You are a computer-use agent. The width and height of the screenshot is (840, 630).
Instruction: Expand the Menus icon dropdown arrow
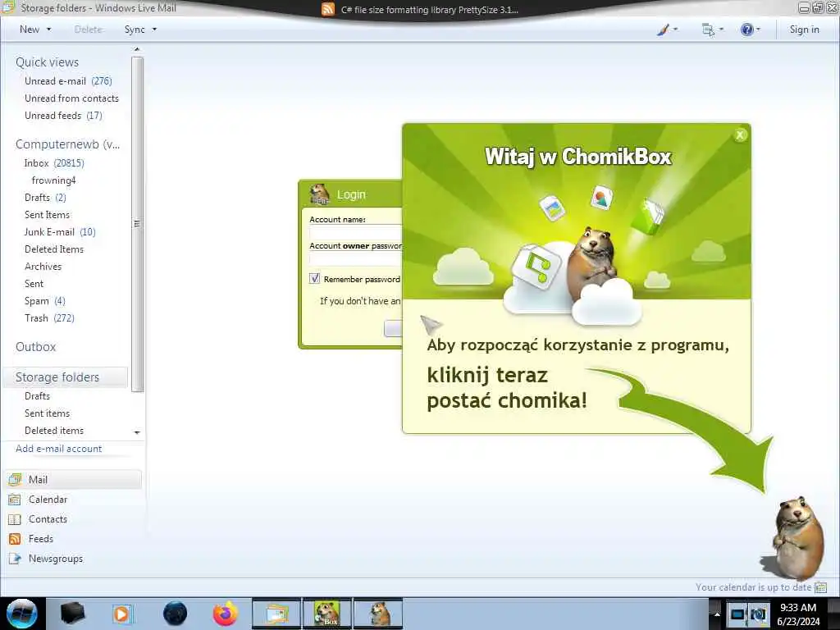click(722, 30)
